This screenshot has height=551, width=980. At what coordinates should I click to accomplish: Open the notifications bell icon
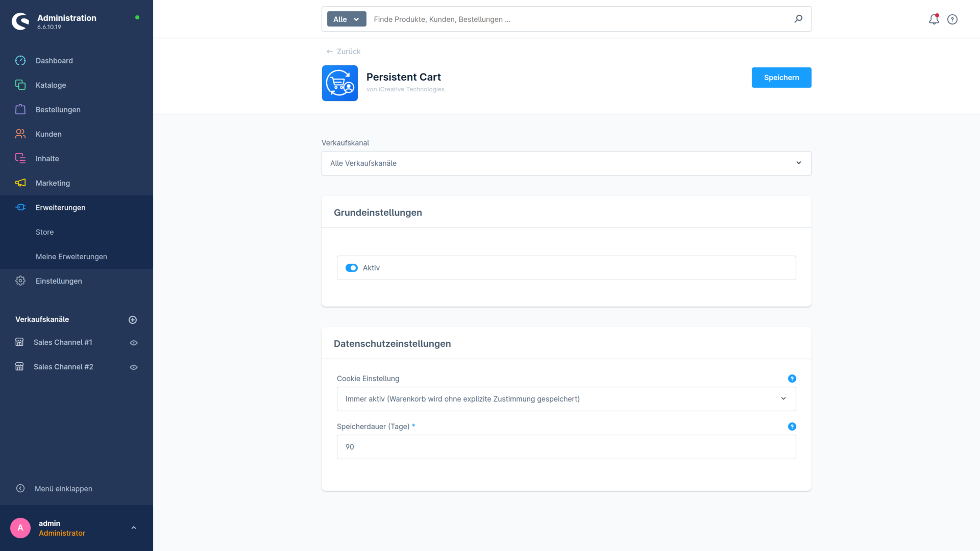(x=934, y=19)
